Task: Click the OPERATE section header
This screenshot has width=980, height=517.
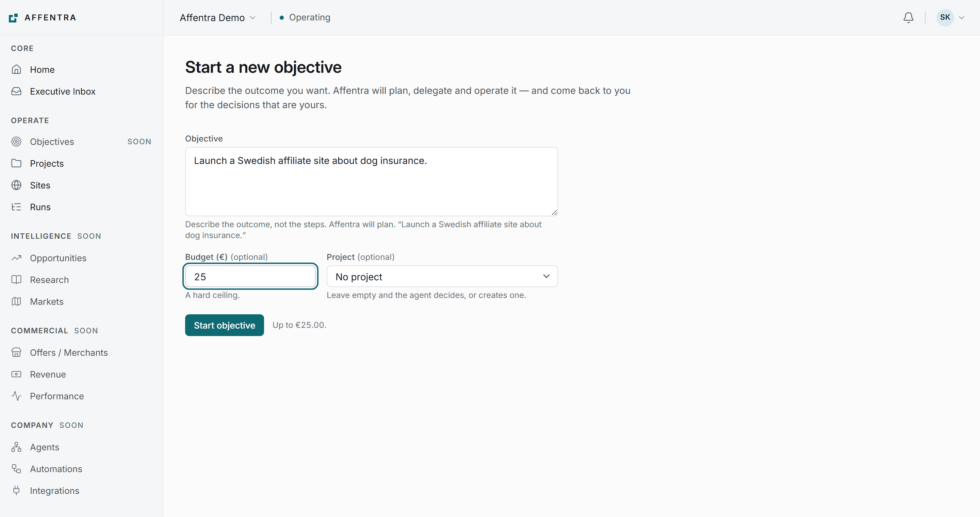Action: [x=30, y=120]
